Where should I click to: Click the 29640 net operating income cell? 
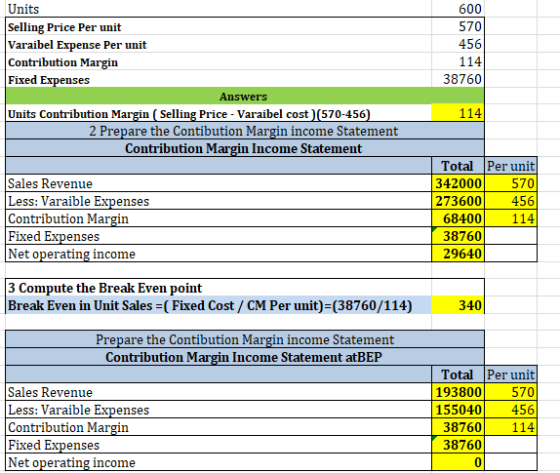[x=458, y=254]
